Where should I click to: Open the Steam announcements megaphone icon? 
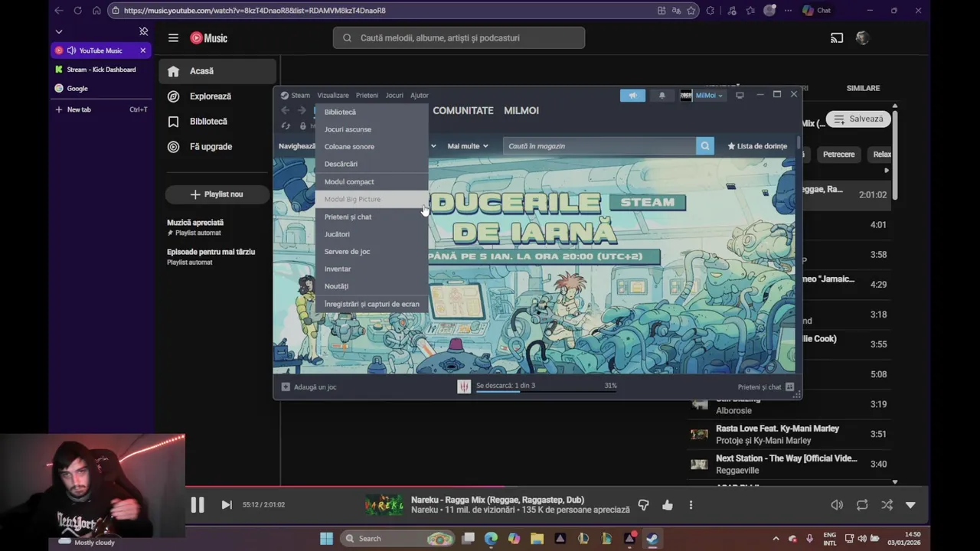(x=632, y=96)
